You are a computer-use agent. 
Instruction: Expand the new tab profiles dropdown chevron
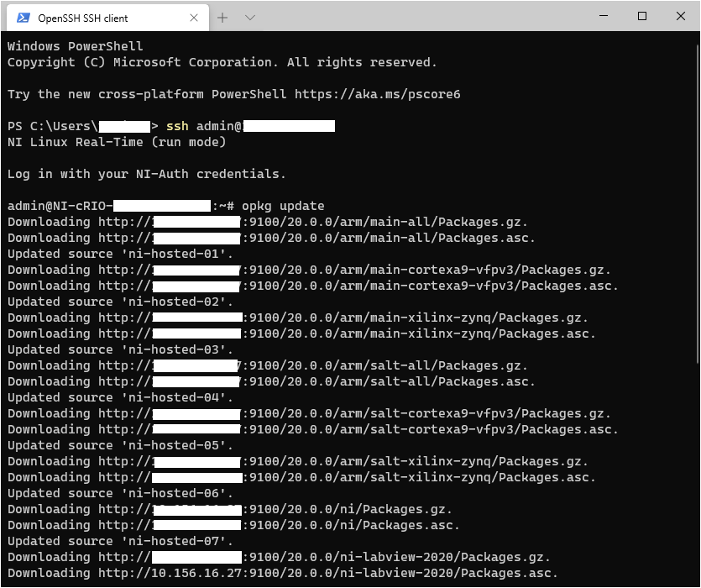[250, 17]
